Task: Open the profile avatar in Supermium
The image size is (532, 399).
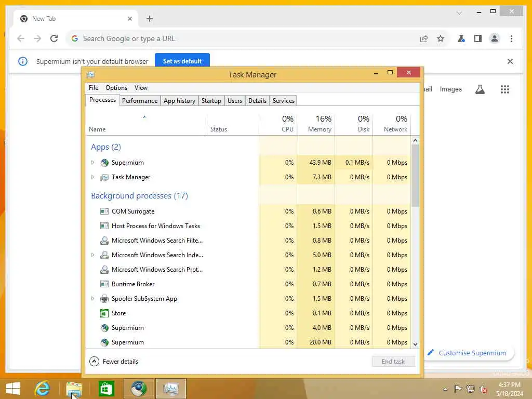Action: point(495,38)
